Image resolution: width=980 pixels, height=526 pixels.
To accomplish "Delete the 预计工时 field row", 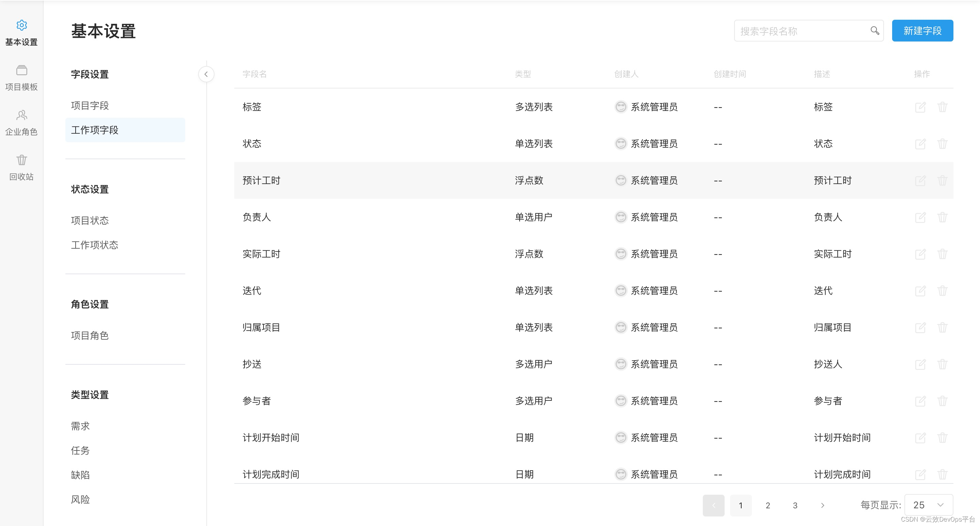I will pyautogui.click(x=942, y=181).
